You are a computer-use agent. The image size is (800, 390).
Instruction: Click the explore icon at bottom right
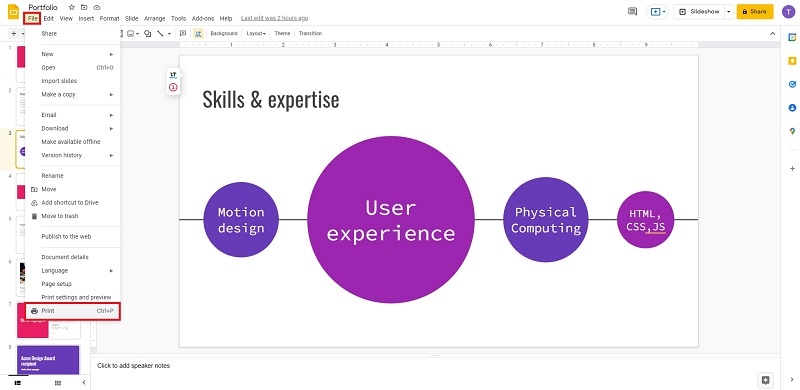(x=765, y=380)
